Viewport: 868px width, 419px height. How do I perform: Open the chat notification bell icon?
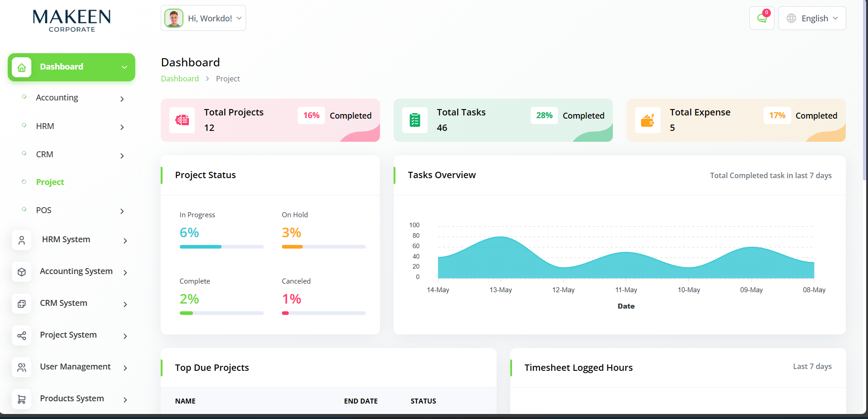pos(762,18)
